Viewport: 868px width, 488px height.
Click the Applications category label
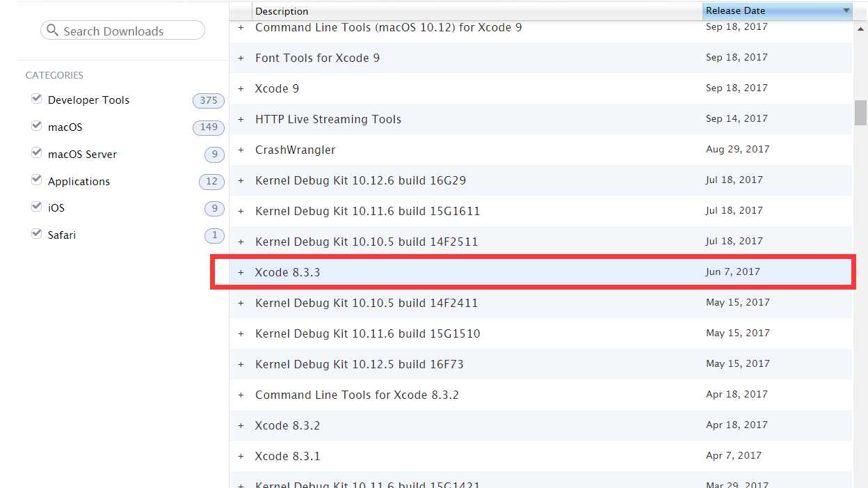point(79,182)
